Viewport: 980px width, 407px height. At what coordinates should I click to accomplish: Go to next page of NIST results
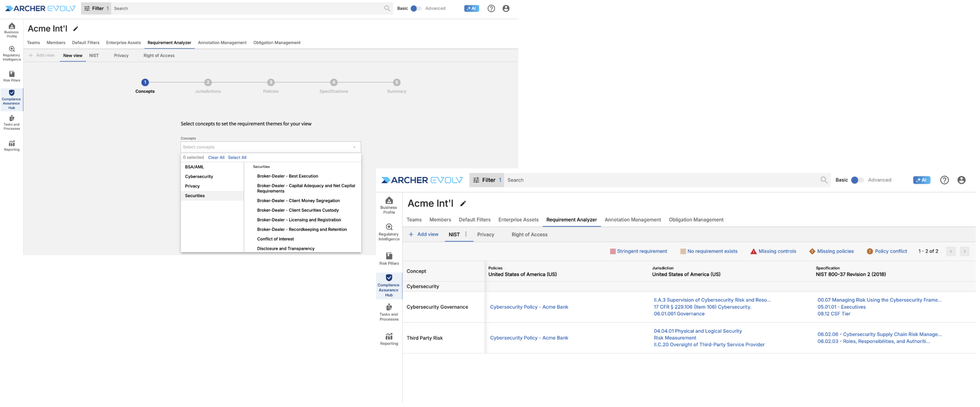click(x=964, y=251)
